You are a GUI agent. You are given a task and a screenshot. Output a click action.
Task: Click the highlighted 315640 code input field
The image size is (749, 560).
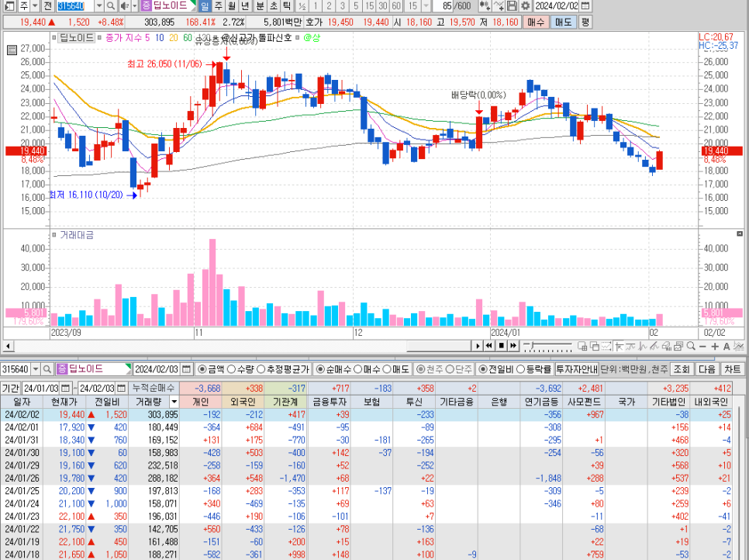pos(75,5)
